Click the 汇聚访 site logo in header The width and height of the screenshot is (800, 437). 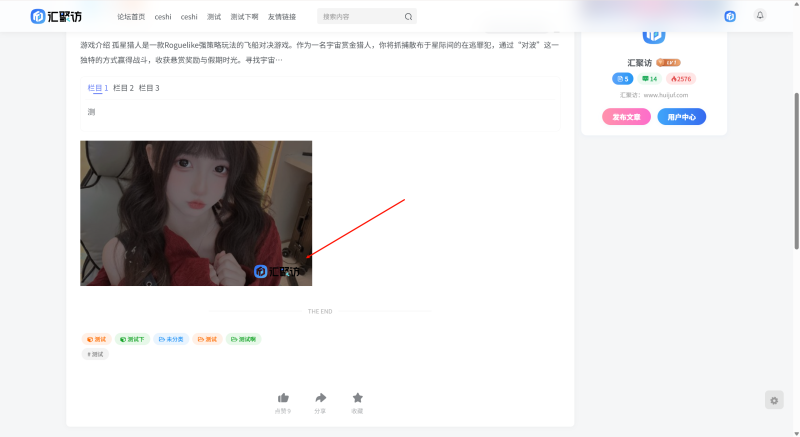58,16
